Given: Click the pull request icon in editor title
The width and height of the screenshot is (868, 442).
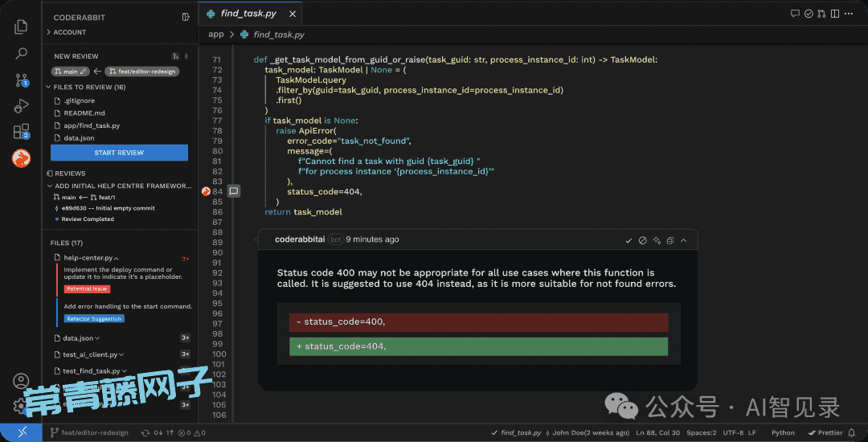Looking at the screenshot, I should point(822,14).
